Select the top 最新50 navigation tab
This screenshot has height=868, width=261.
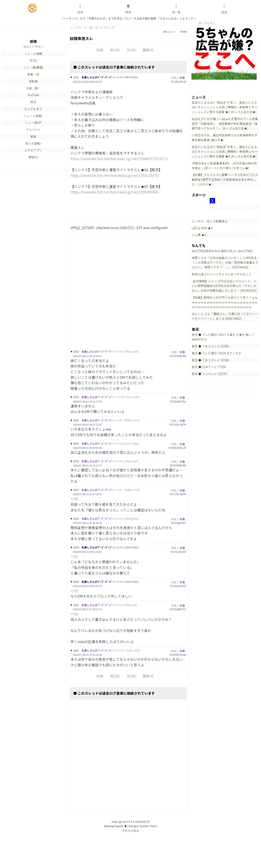pyautogui.click(x=148, y=50)
